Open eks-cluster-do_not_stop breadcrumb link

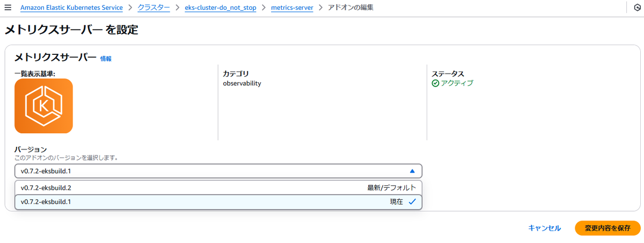(221, 8)
